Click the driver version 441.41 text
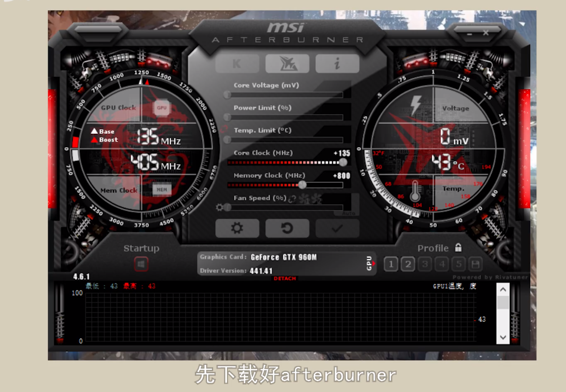The image size is (566, 392). (261, 271)
